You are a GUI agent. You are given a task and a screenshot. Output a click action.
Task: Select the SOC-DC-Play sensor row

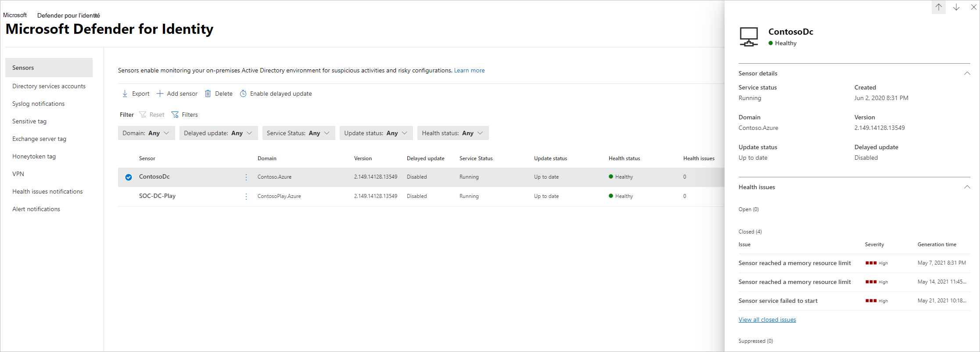click(157, 196)
